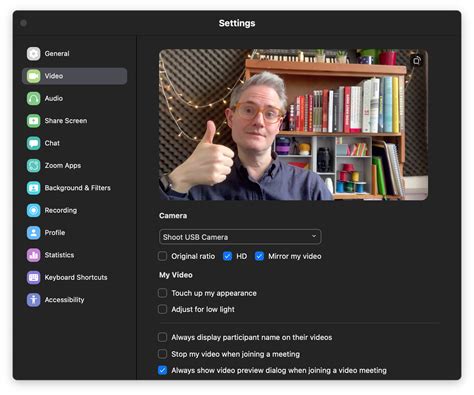Enable the Original ratio checkbox
The height and width of the screenshot is (395, 474).
(162, 256)
